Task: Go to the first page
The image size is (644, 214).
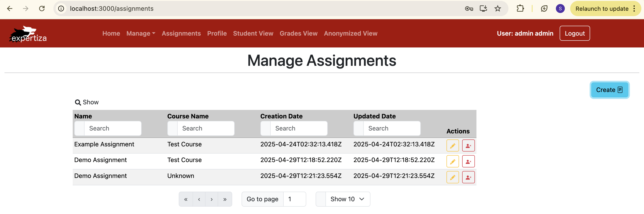Action: [186, 199]
